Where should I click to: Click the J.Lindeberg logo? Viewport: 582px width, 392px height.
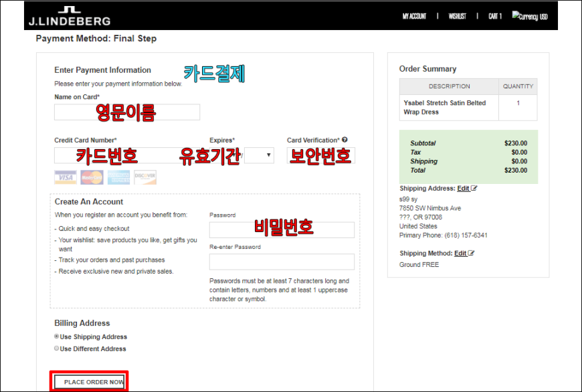pyautogui.click(x=70, y=16)
